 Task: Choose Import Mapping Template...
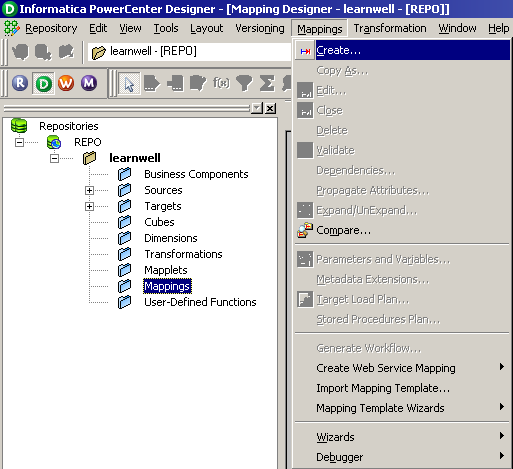tap(402, 388)
